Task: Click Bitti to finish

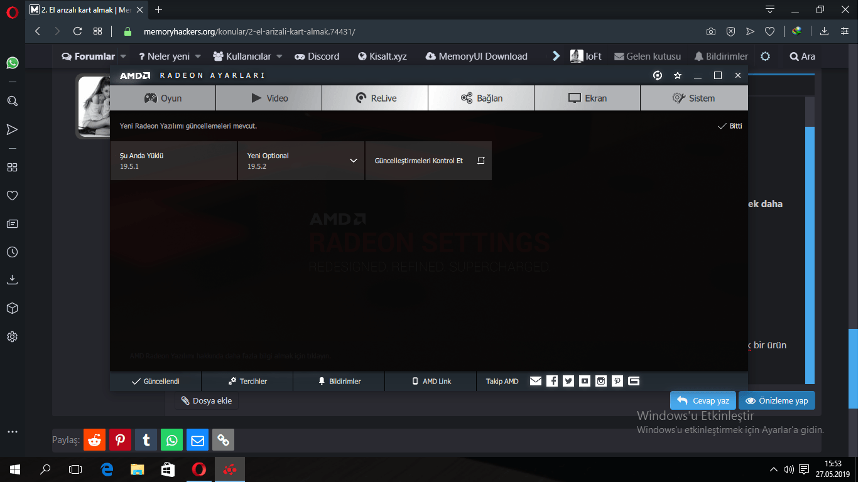Action: point(730,126)
